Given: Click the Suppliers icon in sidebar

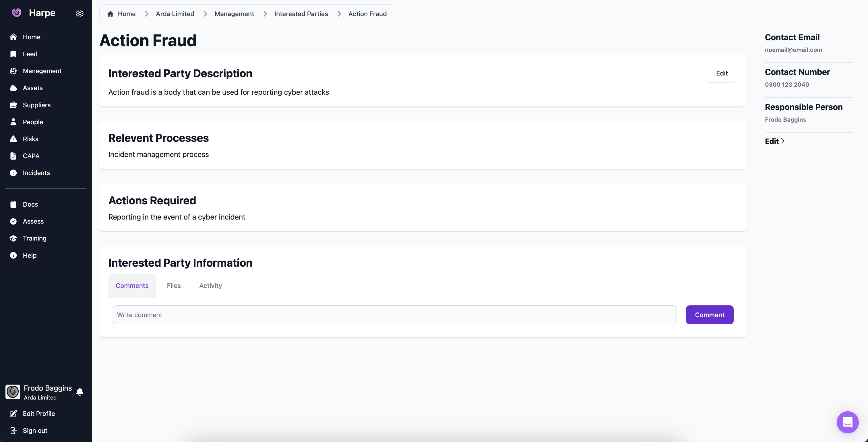Looking at the screenshot, I should 13,105.
